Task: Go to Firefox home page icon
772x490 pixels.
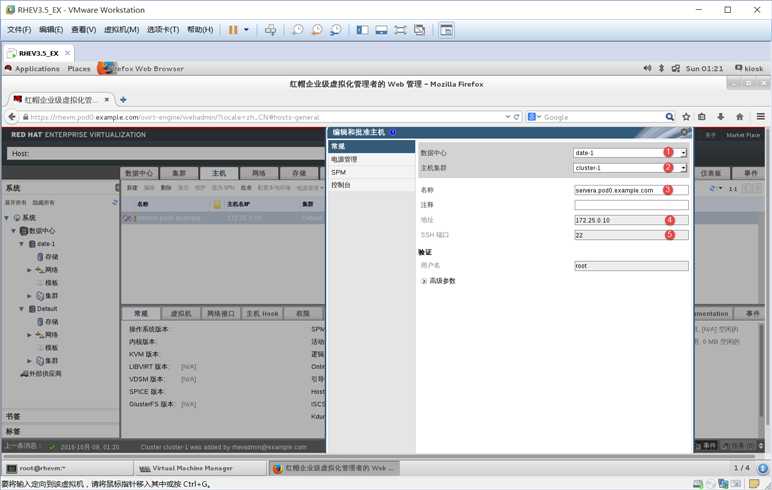Action: [739, 117]
